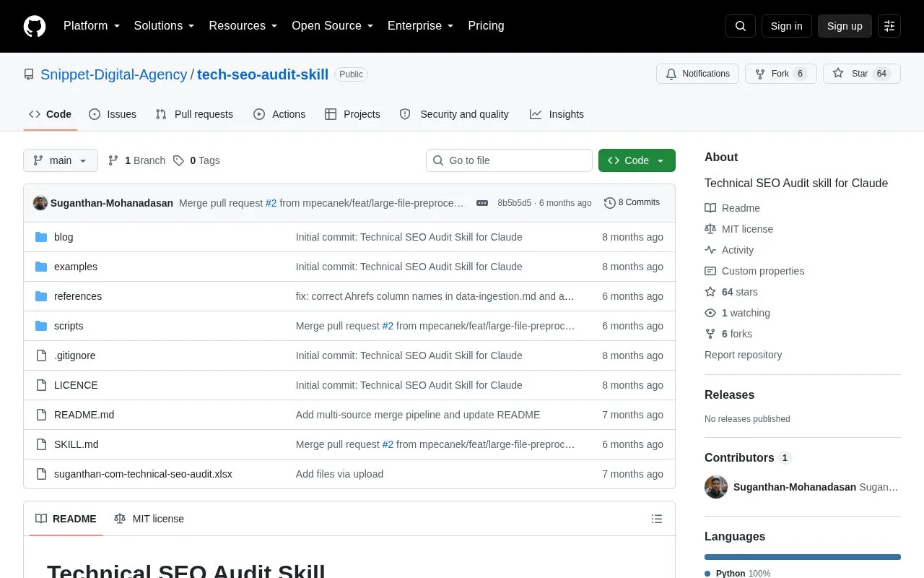This screenshot has height=578, width=924.
Task: Star this repository
Action: 862,74
